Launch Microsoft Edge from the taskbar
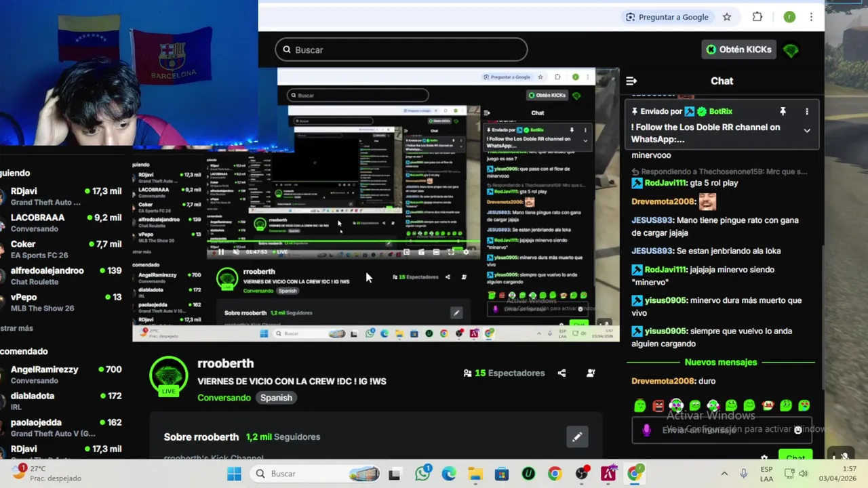Image resolution: width=868 pixels, height=488 pixels. click(449, 474)
